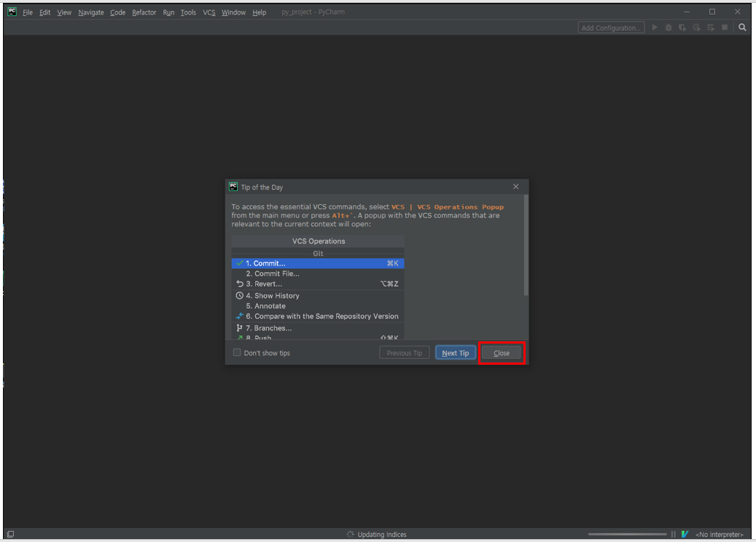Image resolution: width=756 pixels, height=542 pixels.
Task: Open the Tools menu
Action: click(188, 12)
